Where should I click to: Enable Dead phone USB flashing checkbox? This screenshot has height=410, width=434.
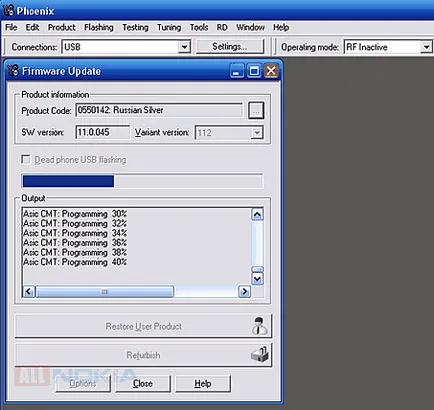pos(26,159)
